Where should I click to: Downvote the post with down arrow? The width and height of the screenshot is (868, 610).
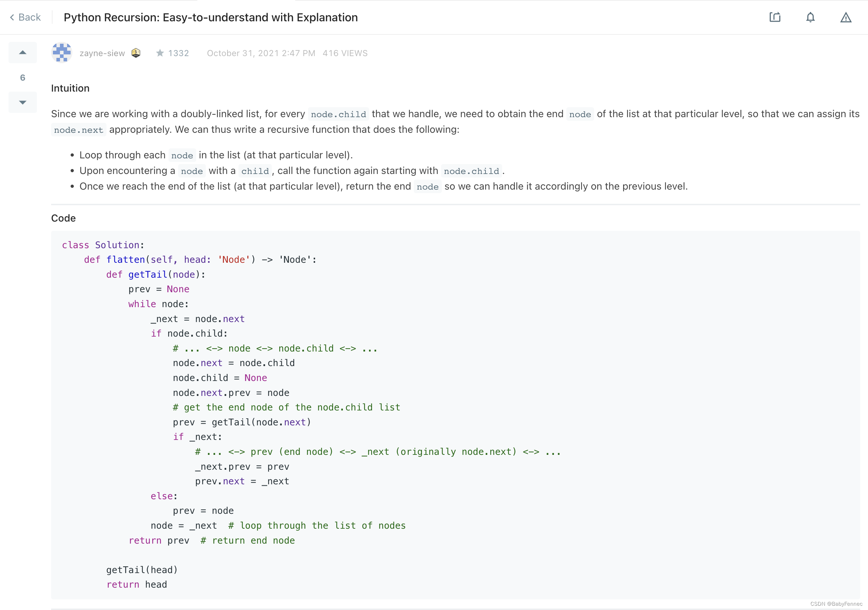(x=23, y=103)
